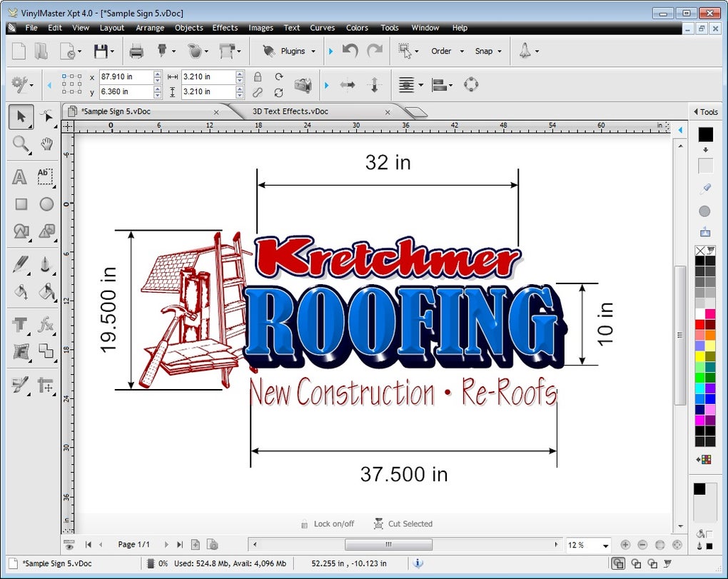Go to the last page button
The width and height of the screenshot is (728, 579).
pos(180,545)
